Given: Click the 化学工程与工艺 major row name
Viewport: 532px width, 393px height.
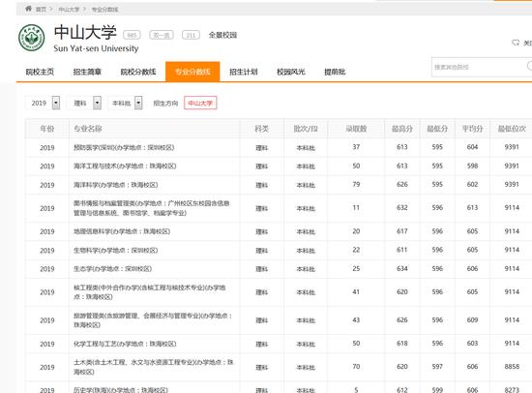Looking at the screenshot, I should click(x=125, y=344).
